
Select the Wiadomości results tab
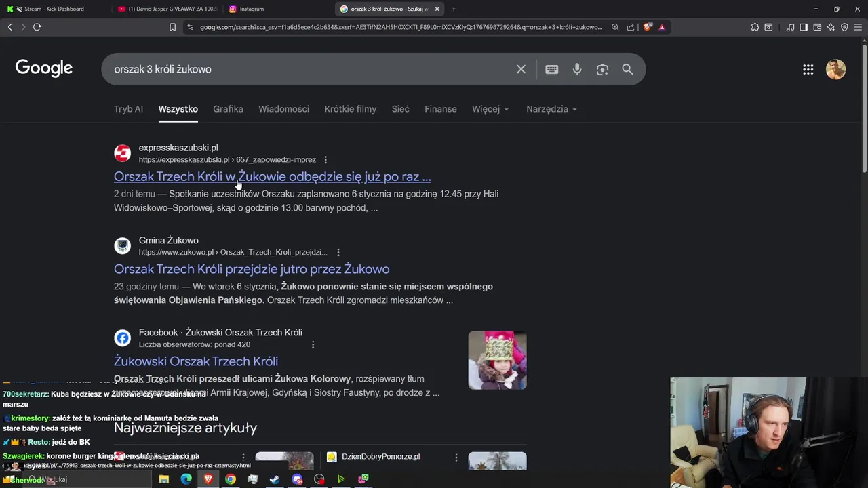click(283, 109)
